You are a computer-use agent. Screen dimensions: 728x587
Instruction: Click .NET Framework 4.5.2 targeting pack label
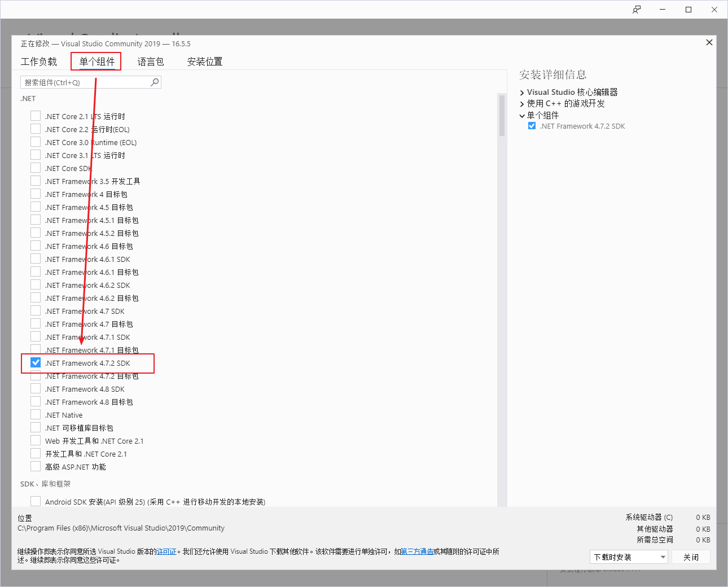point(91,233)
